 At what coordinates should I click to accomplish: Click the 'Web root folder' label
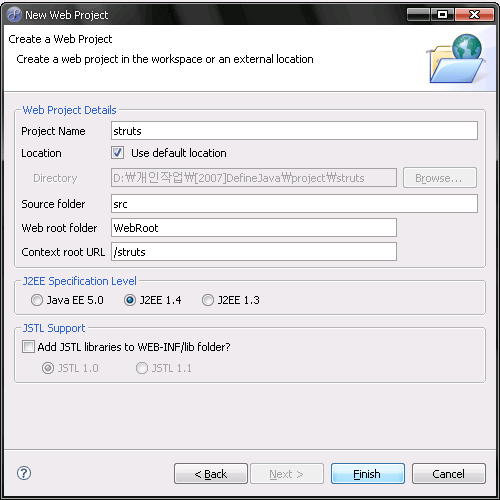[x=59, y=228]
